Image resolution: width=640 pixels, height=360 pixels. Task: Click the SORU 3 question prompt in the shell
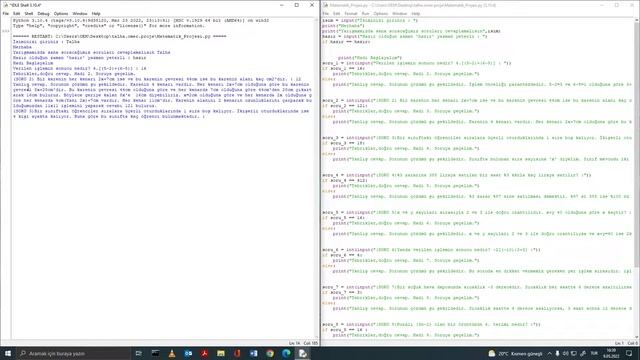point(162,113)
